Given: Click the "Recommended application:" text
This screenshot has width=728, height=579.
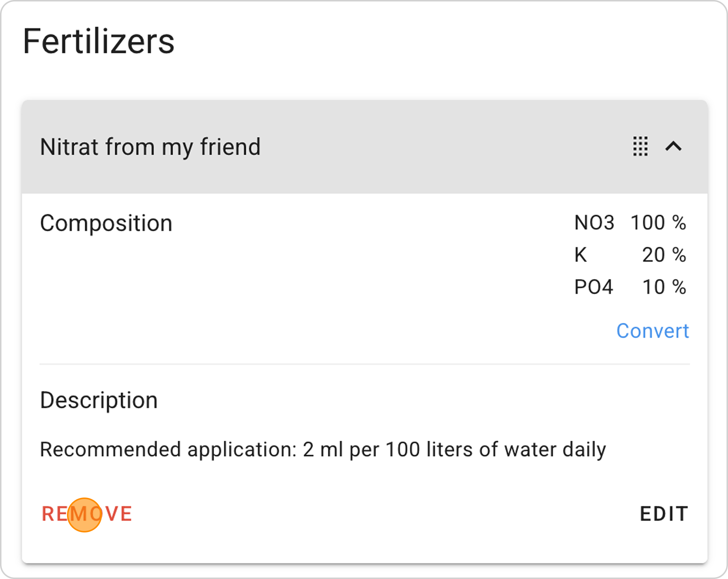Looking at the screenshot, I should pyautogui.click(x=168, y=450).
